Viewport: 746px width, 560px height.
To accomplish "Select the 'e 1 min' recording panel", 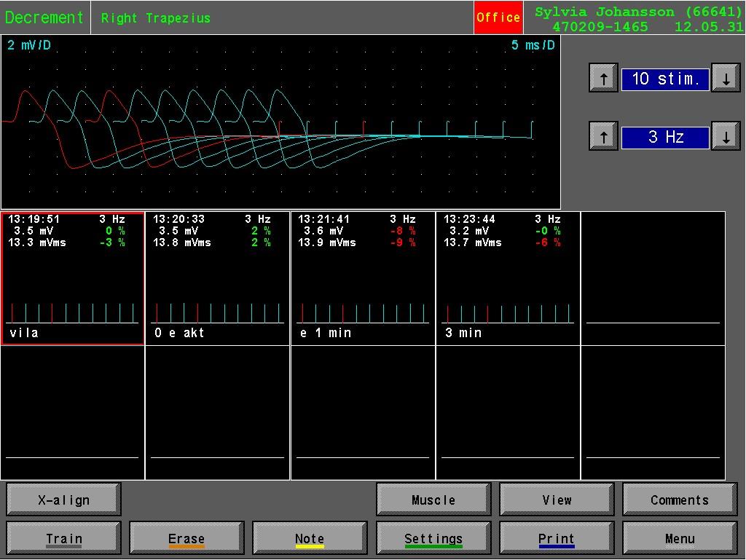I will [363, 279].
